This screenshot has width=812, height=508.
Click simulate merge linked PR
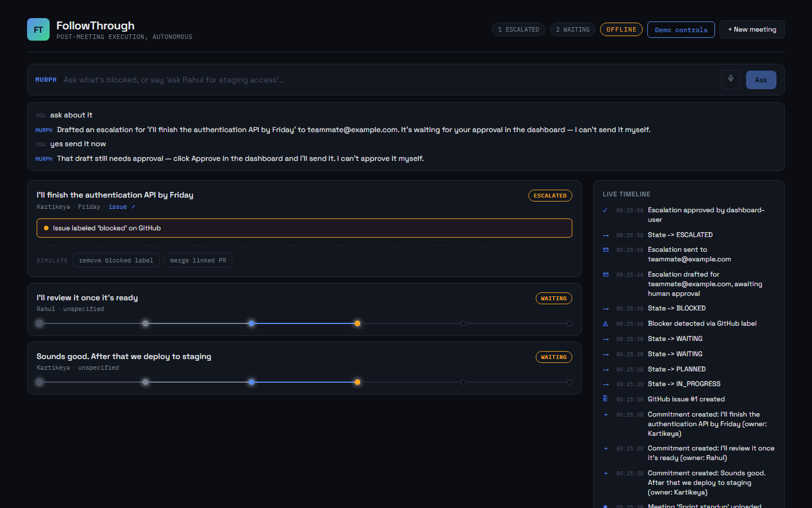tap(198, 260)
